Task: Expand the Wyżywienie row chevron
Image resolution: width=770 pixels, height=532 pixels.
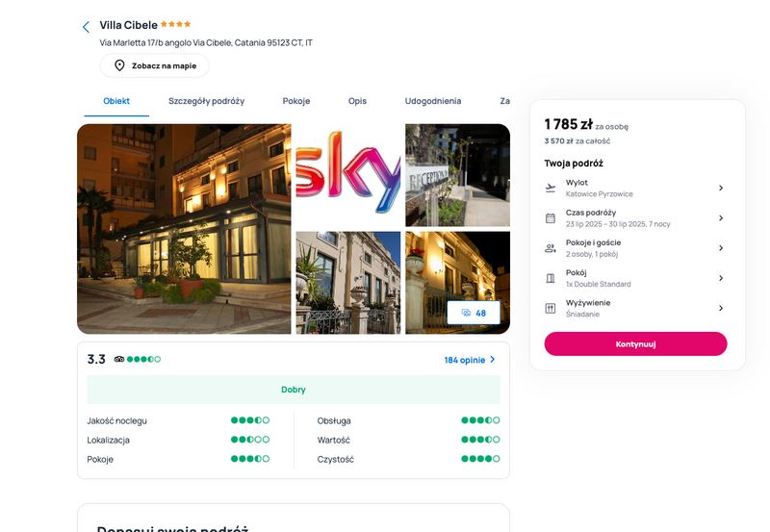Action: click(721, 308)
